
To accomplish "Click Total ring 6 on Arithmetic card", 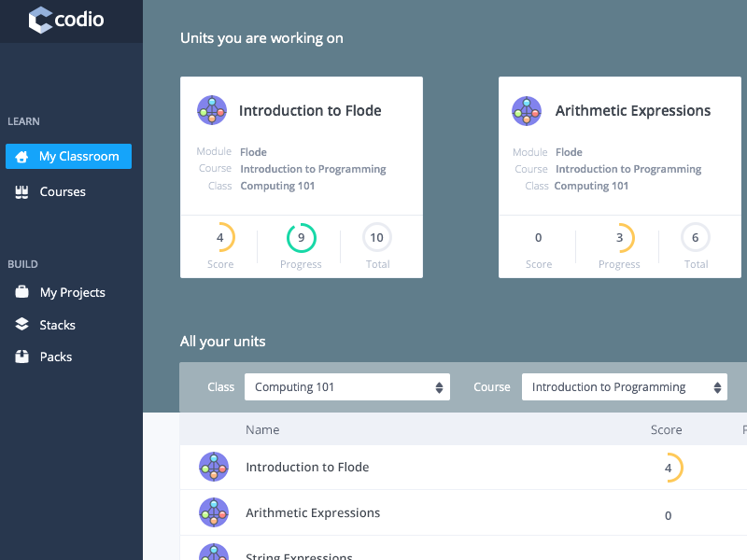I will pyautogui.click(x=696, y=237).
